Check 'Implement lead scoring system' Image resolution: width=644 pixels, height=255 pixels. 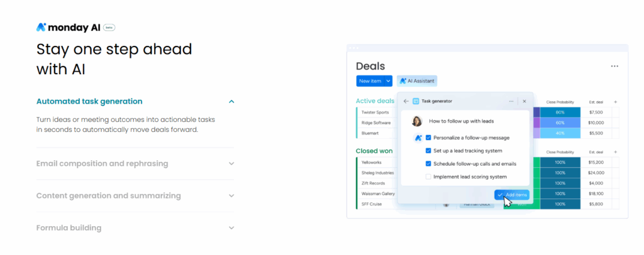pos(428,176)
